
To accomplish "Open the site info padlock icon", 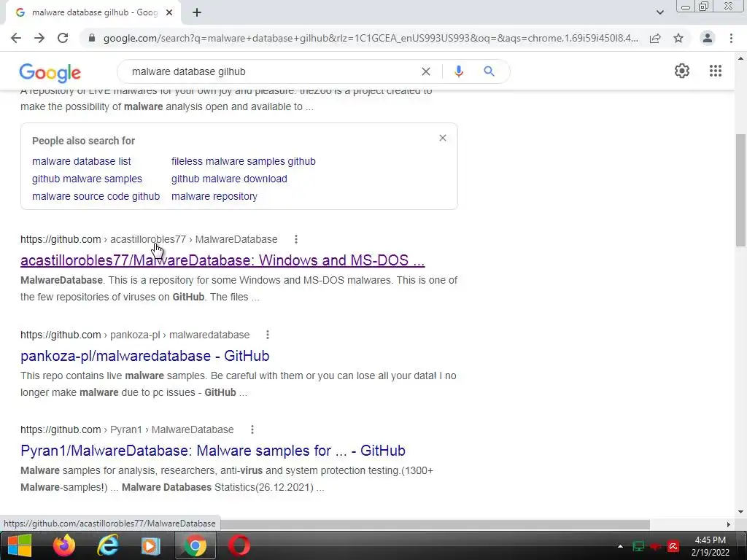I will point(92,38).
